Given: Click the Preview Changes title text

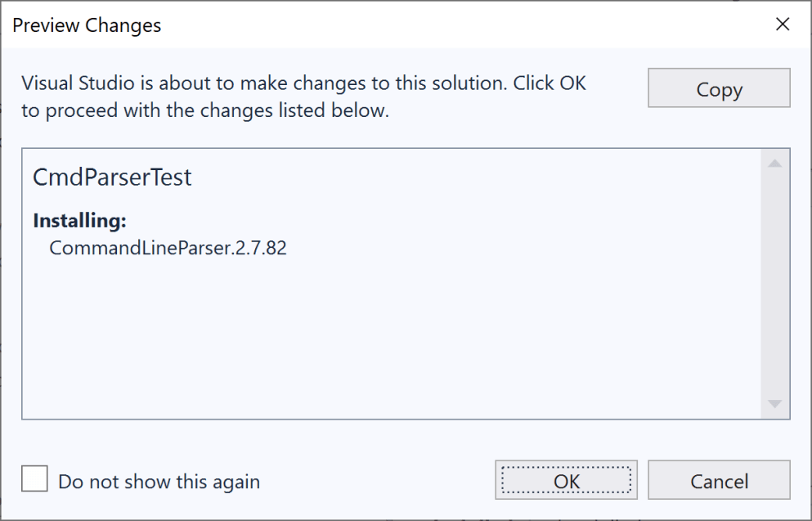Looking at the screenshot, I should 87,25.
